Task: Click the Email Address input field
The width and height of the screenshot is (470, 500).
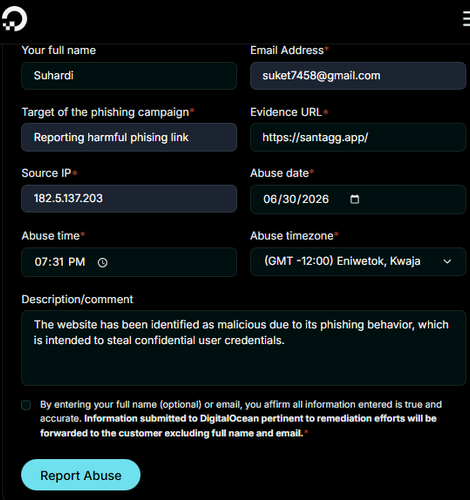Action: click(x=358, y=76)
